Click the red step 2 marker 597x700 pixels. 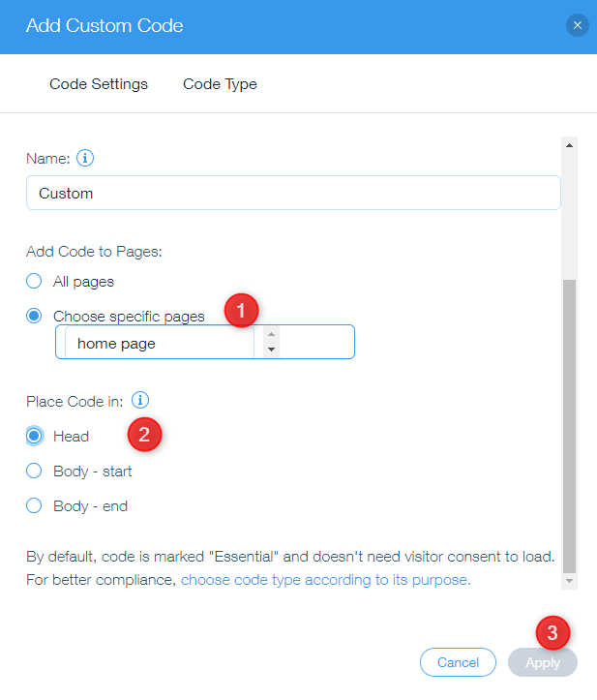(x=144, y=434)
